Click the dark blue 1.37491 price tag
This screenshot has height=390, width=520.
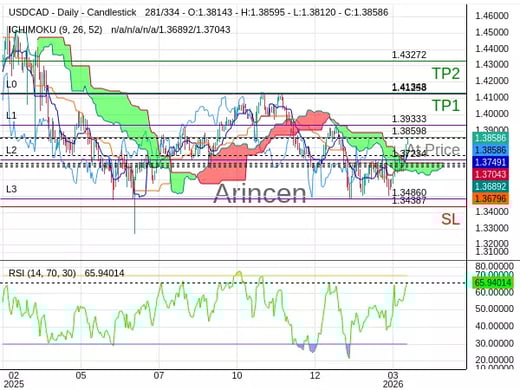click(490, 162)
